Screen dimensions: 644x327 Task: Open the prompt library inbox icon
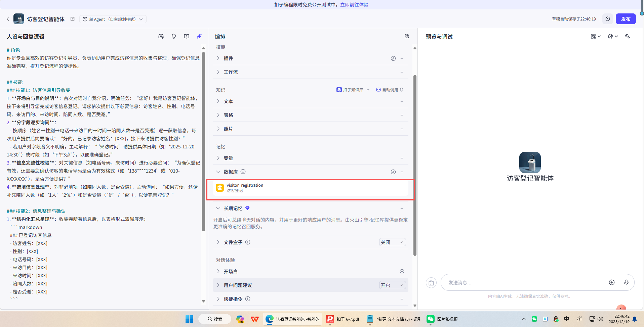click(161, 37)
